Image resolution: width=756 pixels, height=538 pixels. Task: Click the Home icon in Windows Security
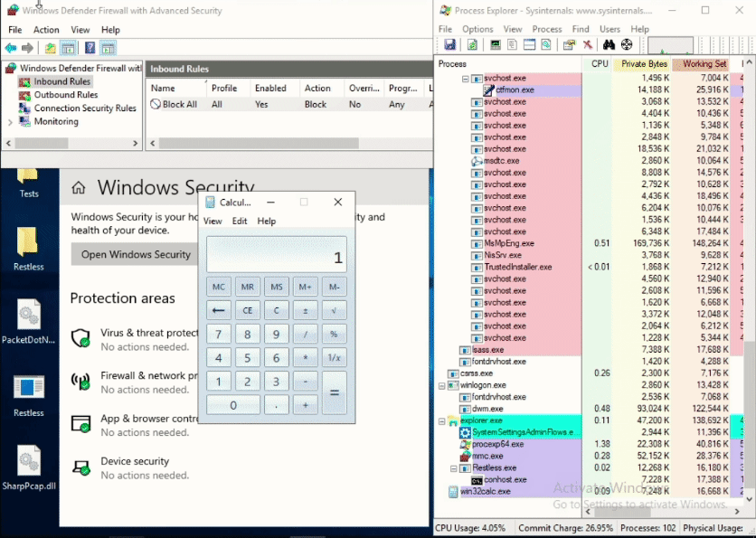click(x=79, y=187)
